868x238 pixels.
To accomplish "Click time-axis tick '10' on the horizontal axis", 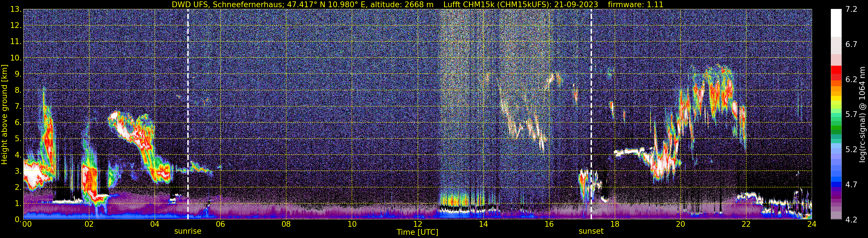I will click(352, 224).
